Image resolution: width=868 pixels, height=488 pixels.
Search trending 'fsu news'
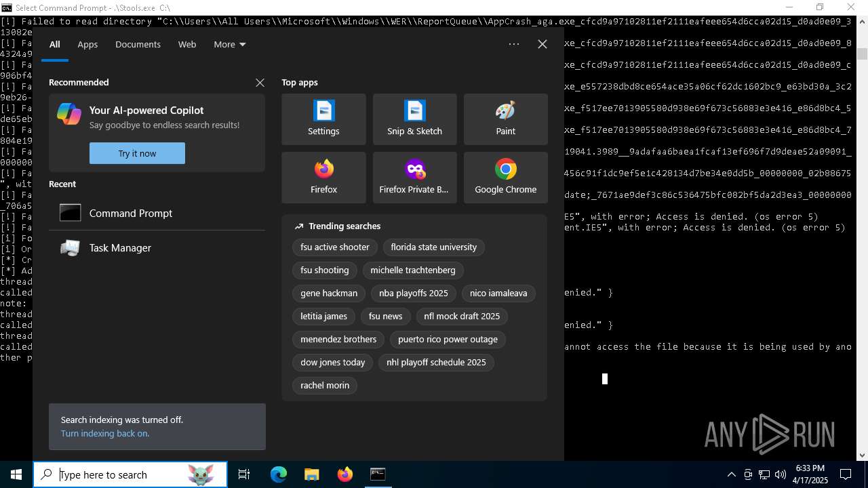tap(385, 317)
